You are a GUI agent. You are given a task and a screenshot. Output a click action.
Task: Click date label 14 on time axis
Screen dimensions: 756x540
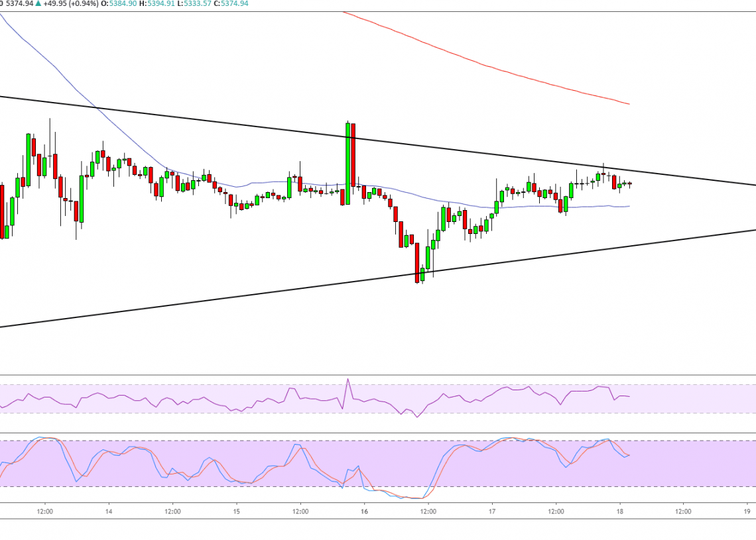coord(109,512)
